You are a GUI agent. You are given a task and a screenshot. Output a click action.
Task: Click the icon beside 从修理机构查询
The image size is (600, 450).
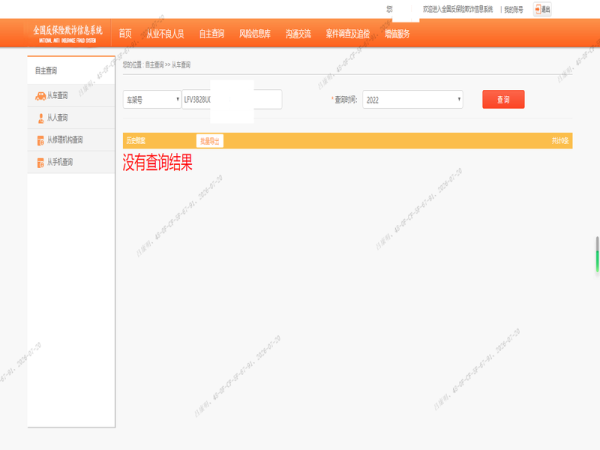41,140
